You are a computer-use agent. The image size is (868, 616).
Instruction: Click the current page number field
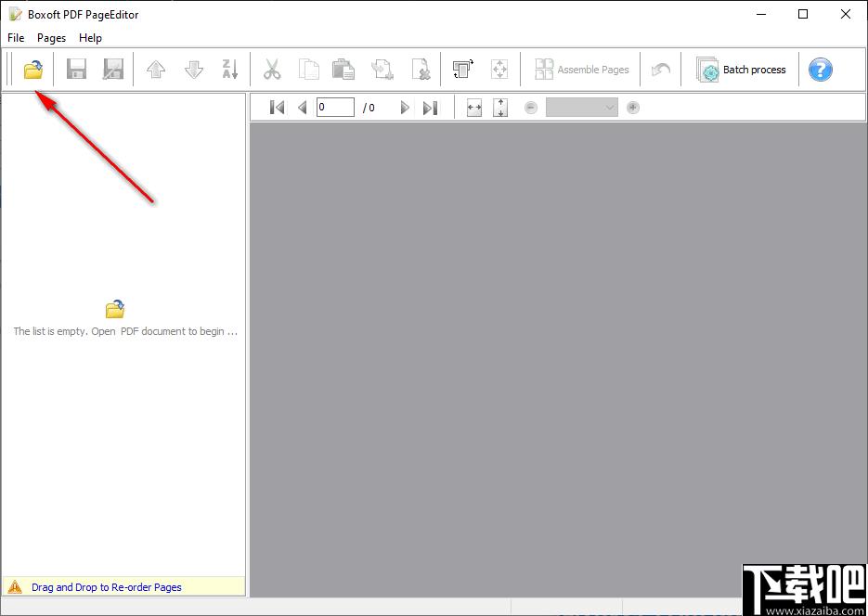pos(335,108)
